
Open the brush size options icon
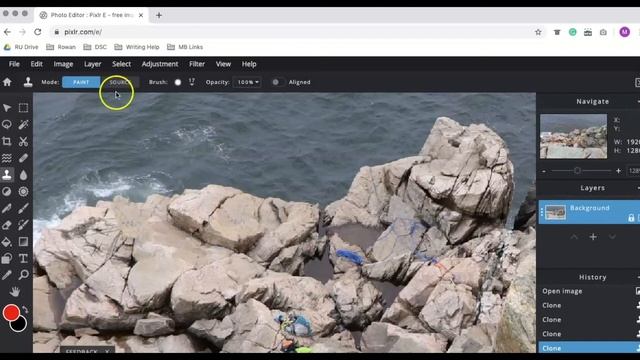(x=192, y=82)
